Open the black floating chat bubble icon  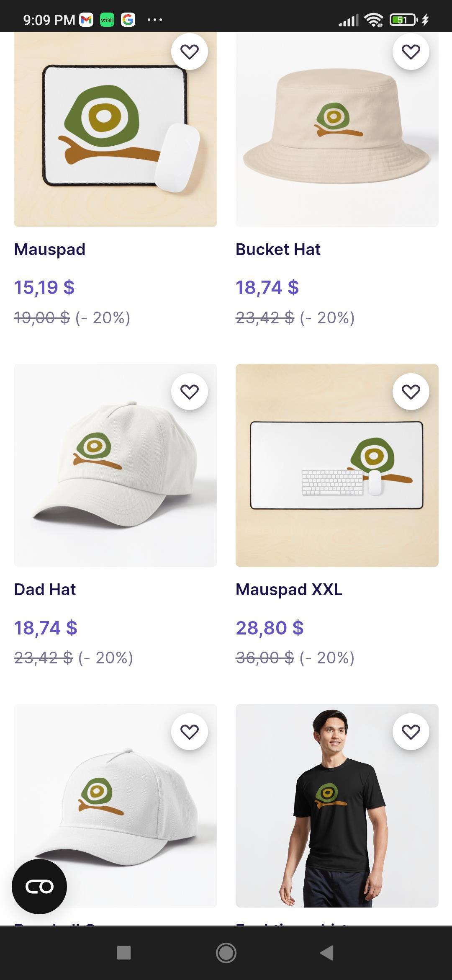point(39,886)
